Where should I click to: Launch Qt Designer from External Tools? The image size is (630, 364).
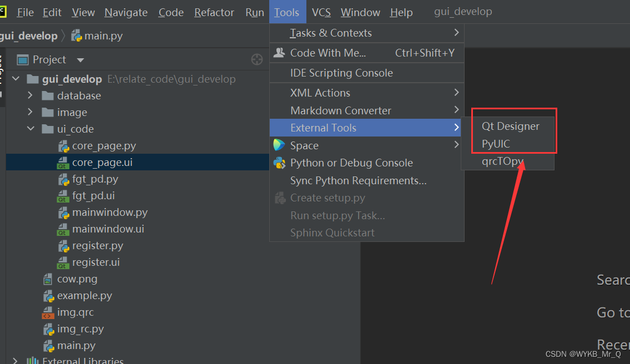(x=510, y=126)
